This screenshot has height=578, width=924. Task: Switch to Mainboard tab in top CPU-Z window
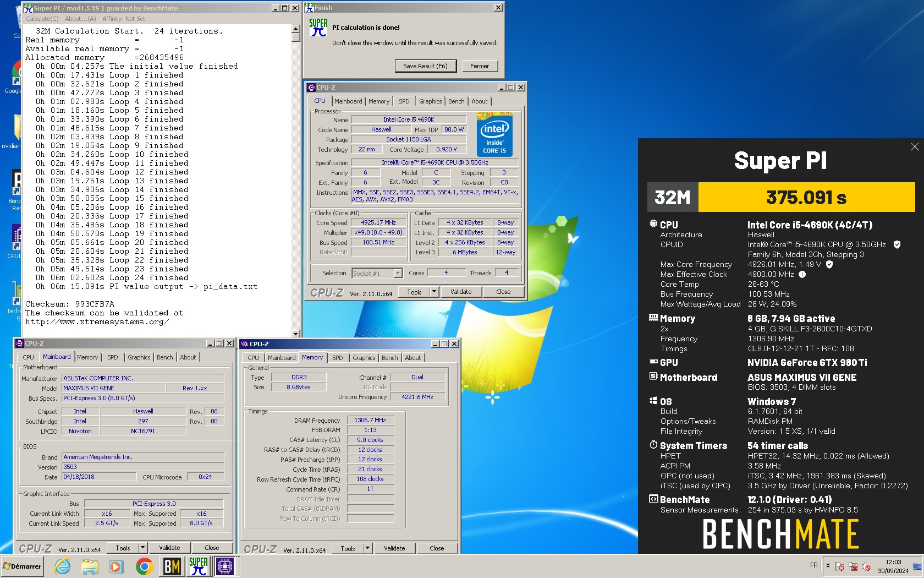pos(348,101)
